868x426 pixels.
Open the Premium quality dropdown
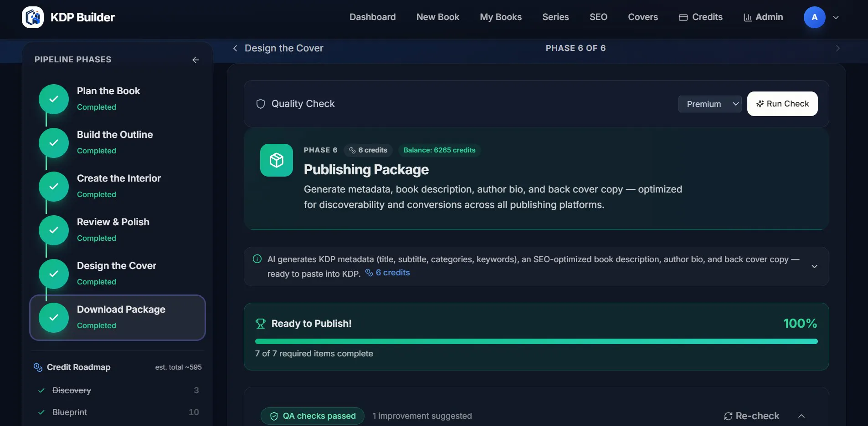[x=710, y=104]
